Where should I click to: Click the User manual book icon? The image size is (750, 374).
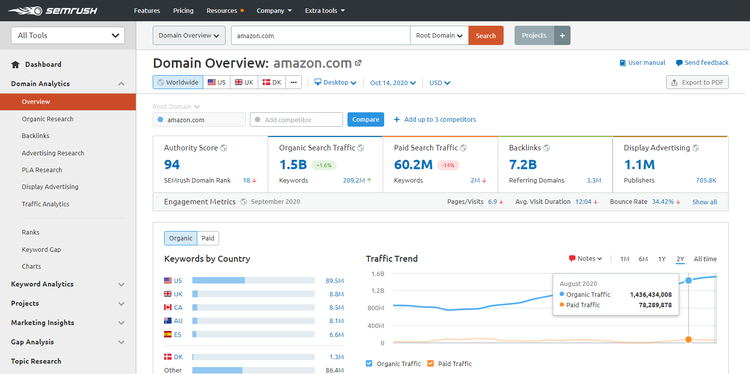[623, 63]
